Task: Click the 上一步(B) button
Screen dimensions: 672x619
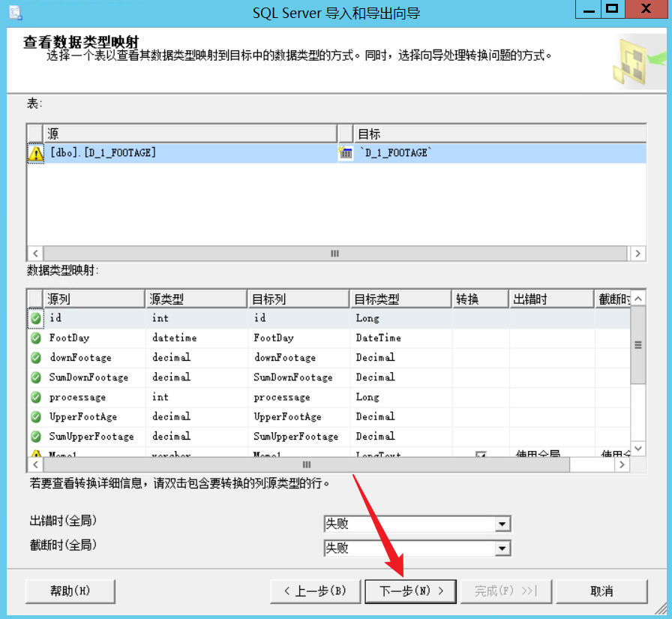Action: pyautogui.click(x=314, y=590)
